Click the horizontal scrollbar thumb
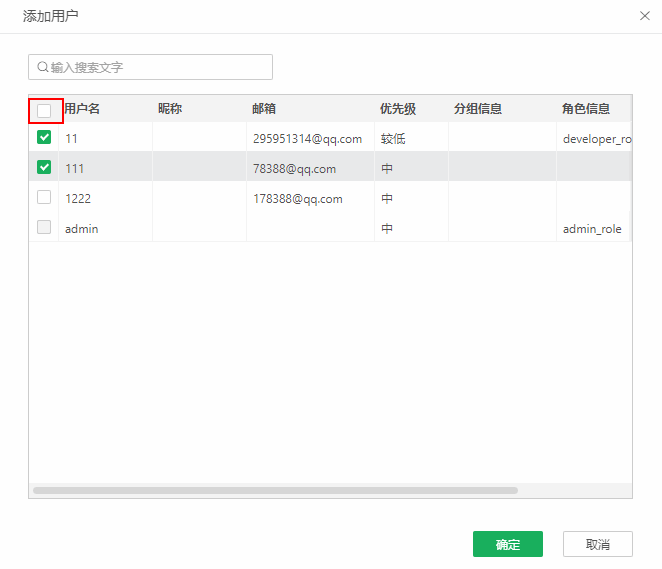This screenshot has height=569, width=662. [275, 490]
